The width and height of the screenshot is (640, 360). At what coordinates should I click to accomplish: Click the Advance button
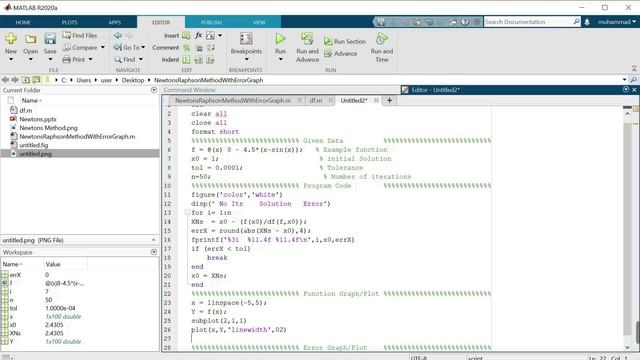[x=340, y=53]
